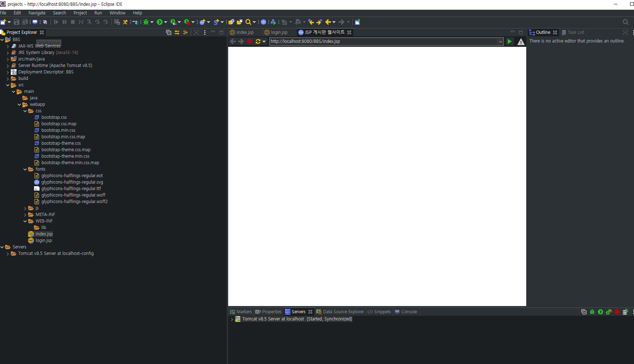Open the Data Source Explorer tab

coord(340,312)
